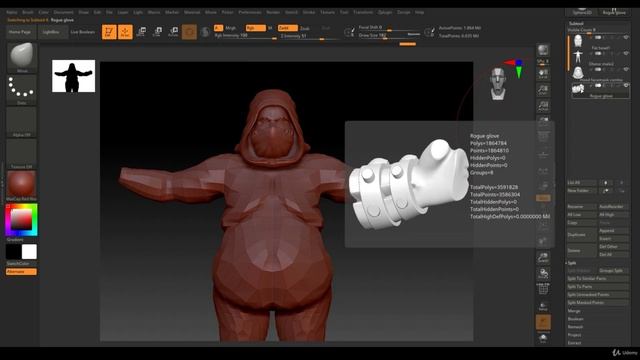The width and height of the screenshot is (640, 360).
Task: Select the Move transform tool
Action: [x=141, y=31]
